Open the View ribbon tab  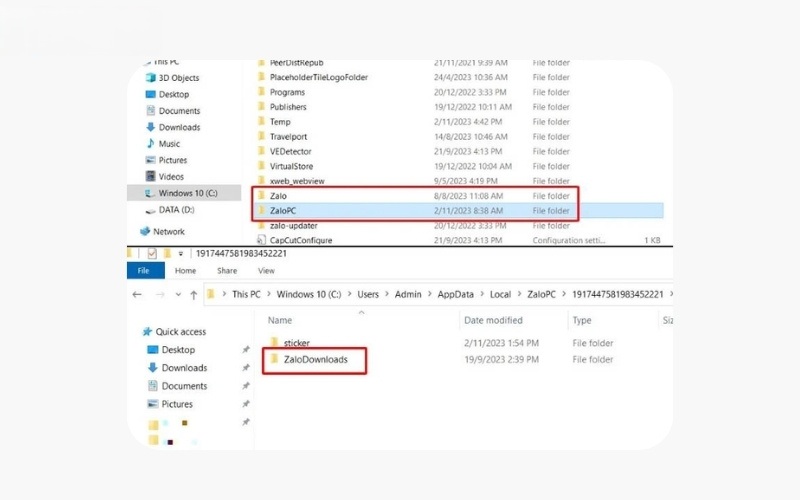(266, 270)
